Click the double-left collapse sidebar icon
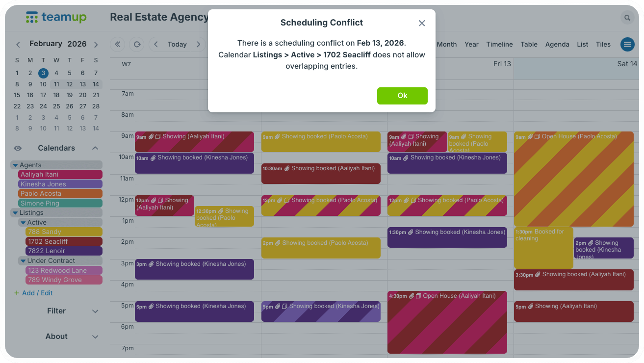The height and width of the screenshot is (363, 644). pyautogui.click(x=117, y=44)
